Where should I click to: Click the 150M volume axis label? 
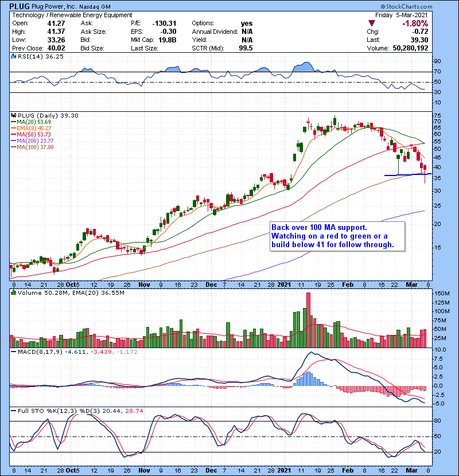click(x=442, y=294)
